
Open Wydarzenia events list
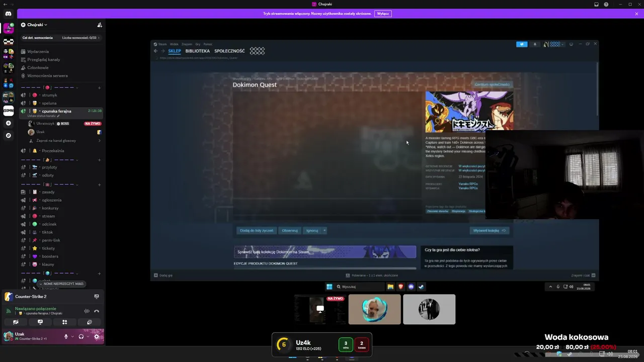61,51
